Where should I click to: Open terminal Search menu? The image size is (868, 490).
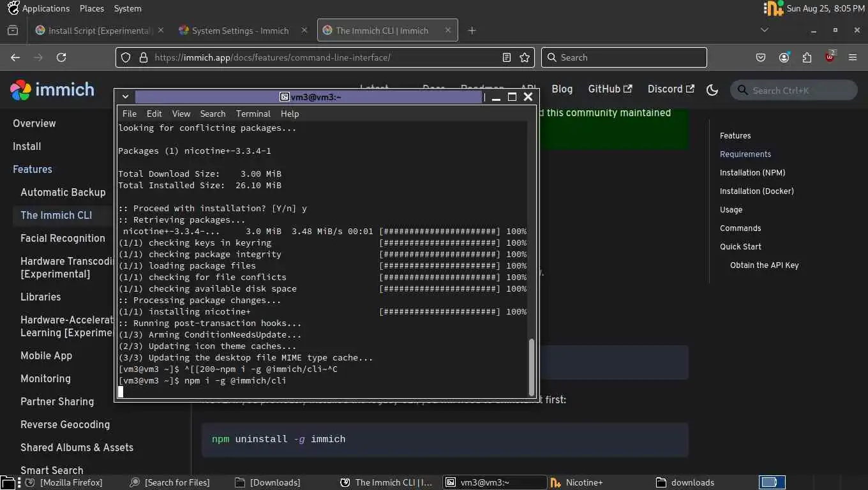click(x=213, y=114)
